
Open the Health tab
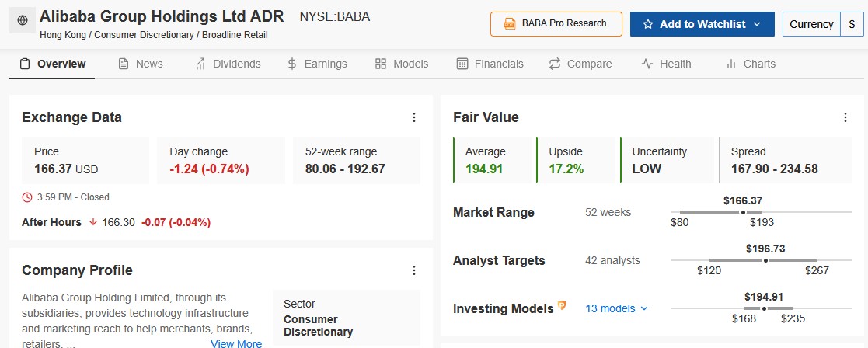point(666,64)
